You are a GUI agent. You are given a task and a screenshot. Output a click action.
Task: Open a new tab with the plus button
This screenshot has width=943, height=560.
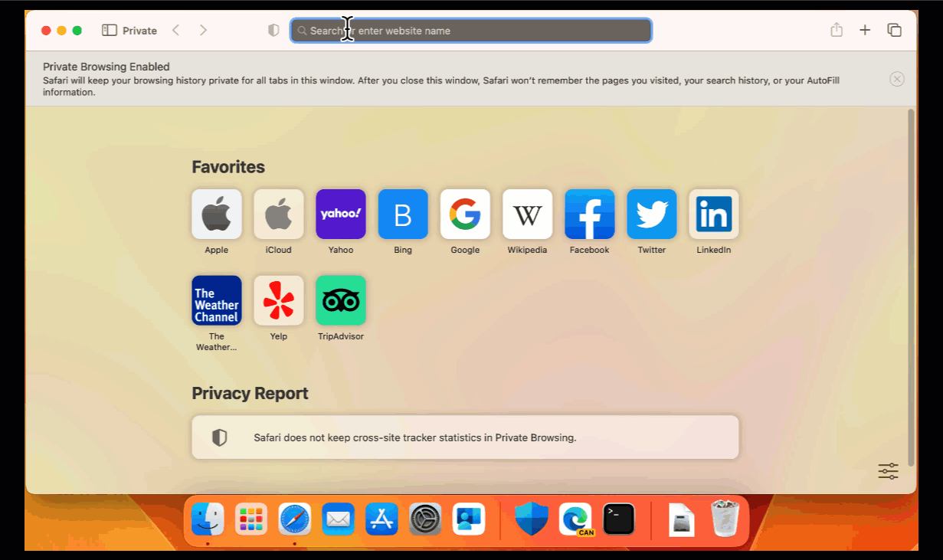tap(865, 30)
